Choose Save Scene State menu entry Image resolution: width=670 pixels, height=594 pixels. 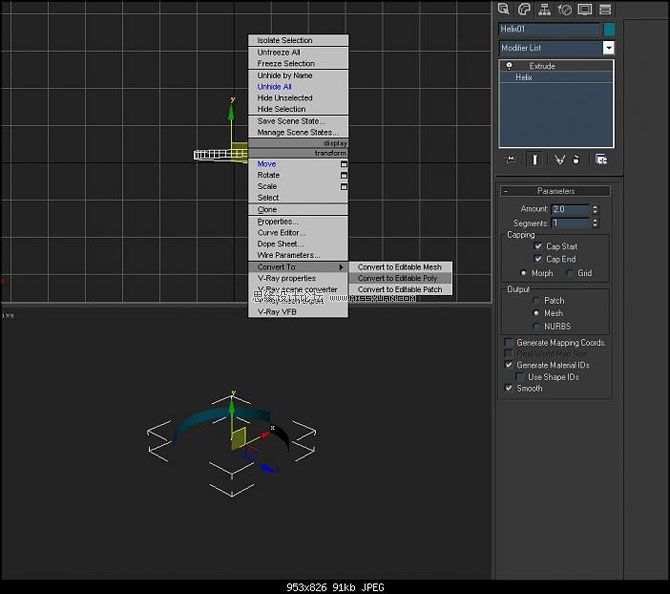[x=298, y=121]
